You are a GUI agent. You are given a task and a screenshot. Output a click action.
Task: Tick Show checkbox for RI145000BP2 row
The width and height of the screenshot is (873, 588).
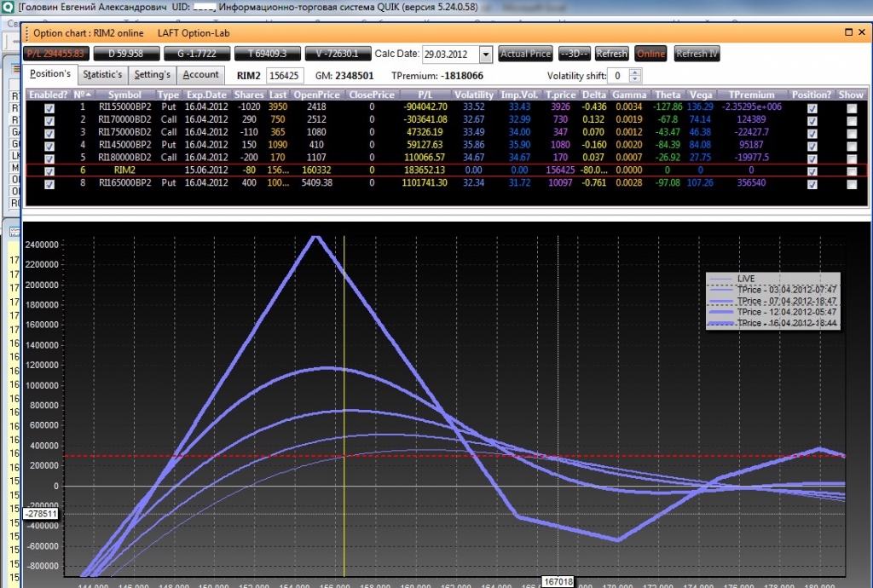tap(852, 146)
